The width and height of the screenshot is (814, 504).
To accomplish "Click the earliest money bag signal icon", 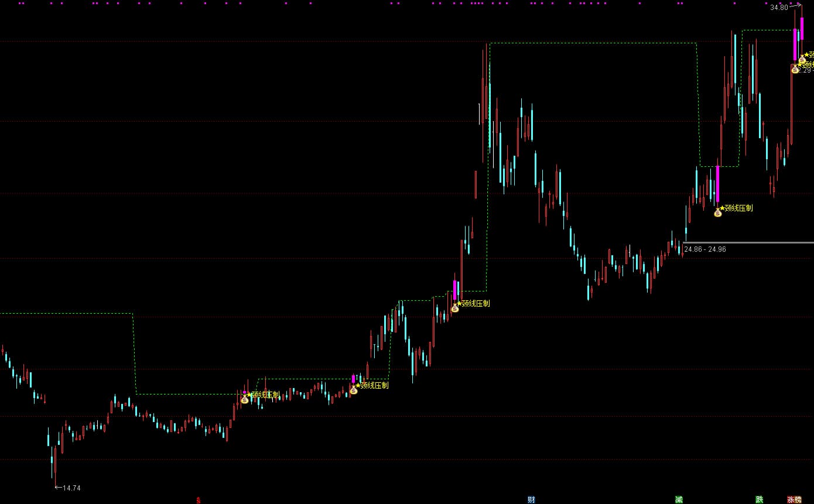I will click(x=245, y=399).
